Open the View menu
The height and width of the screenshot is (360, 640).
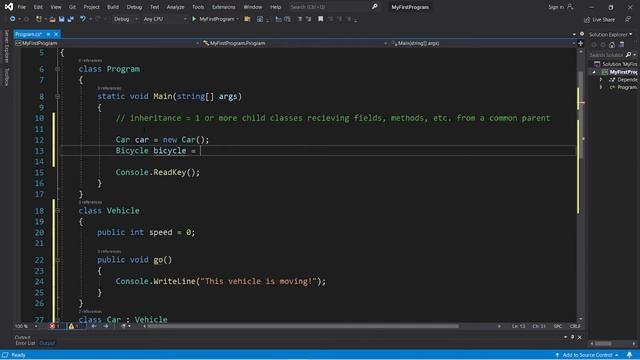point(56,7)
